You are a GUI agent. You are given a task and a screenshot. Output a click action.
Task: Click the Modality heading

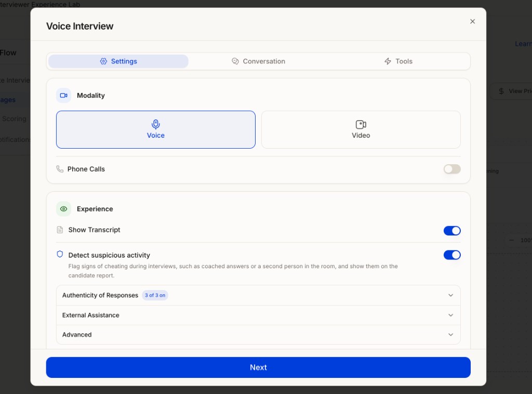pos(91,96)
